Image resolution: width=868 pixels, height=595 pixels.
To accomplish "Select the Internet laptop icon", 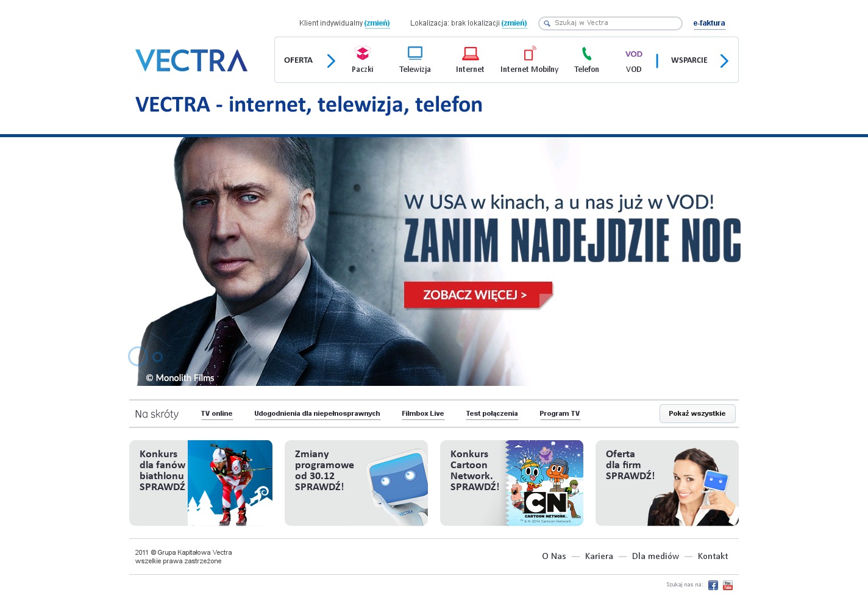I will pos(470,54).
